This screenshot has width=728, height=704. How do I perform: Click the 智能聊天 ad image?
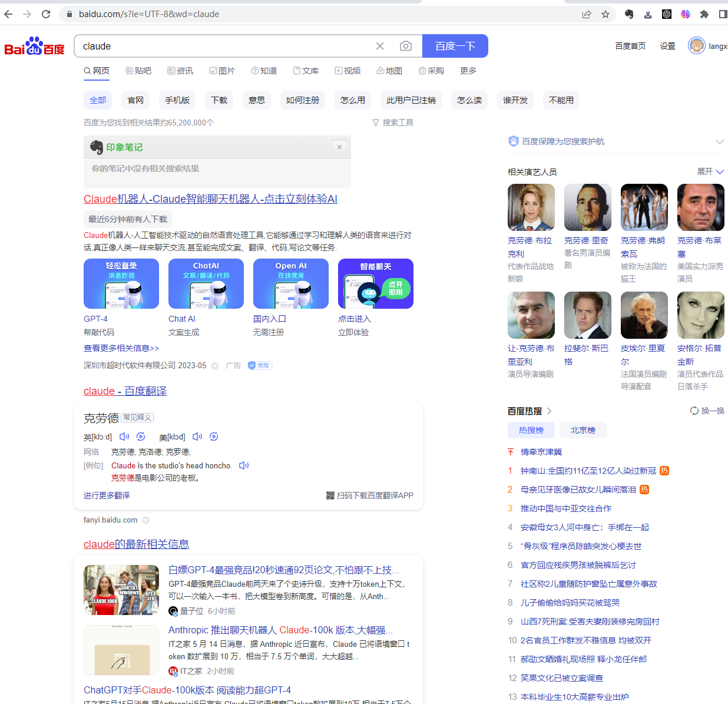(x=376, y=284)
